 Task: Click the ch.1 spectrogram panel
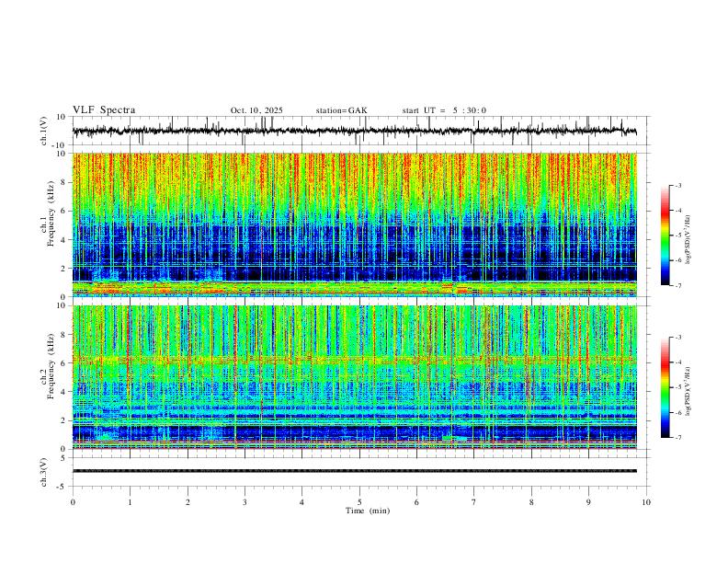tap(354, 224)
